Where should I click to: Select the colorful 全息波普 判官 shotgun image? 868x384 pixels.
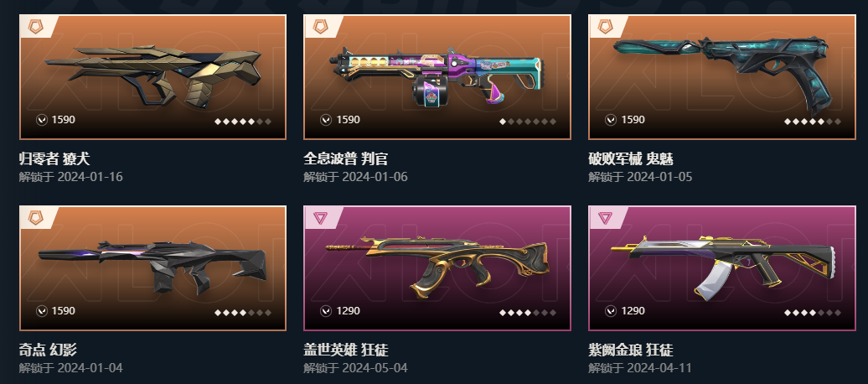(x=437, y=75)
